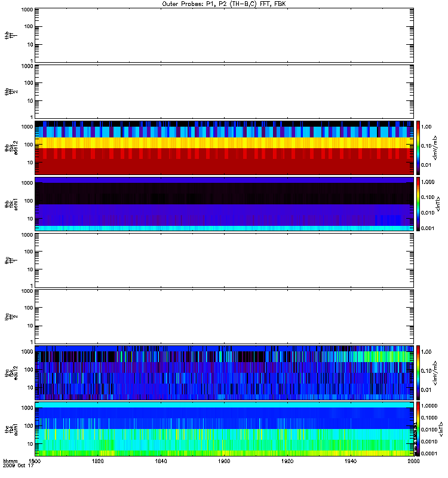
Task: Click the nT unit label beside thc scm1 color bar
Action: (440, 429)
